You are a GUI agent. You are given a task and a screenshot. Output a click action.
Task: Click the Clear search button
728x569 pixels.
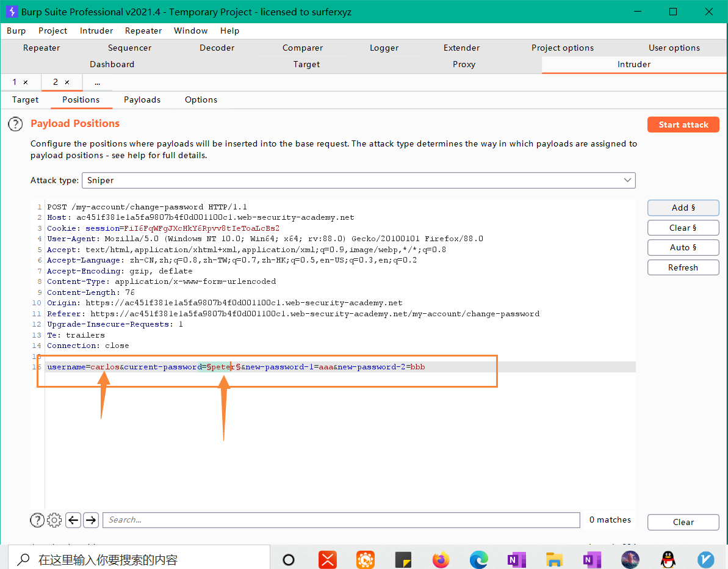tap(683, 522)
